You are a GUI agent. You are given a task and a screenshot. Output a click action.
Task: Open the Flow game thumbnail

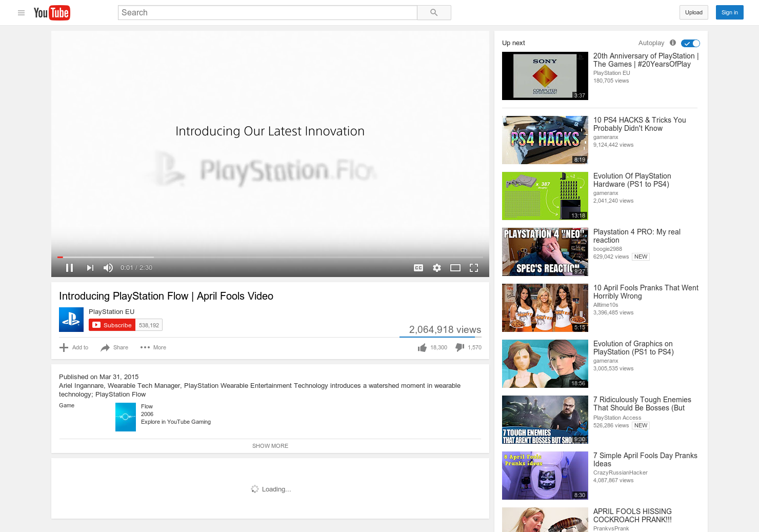126,417
